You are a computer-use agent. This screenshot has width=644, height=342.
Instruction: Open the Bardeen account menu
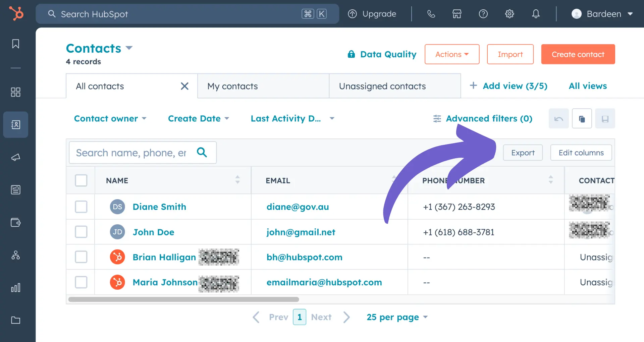pyautogui.click(x=602, y=14)
